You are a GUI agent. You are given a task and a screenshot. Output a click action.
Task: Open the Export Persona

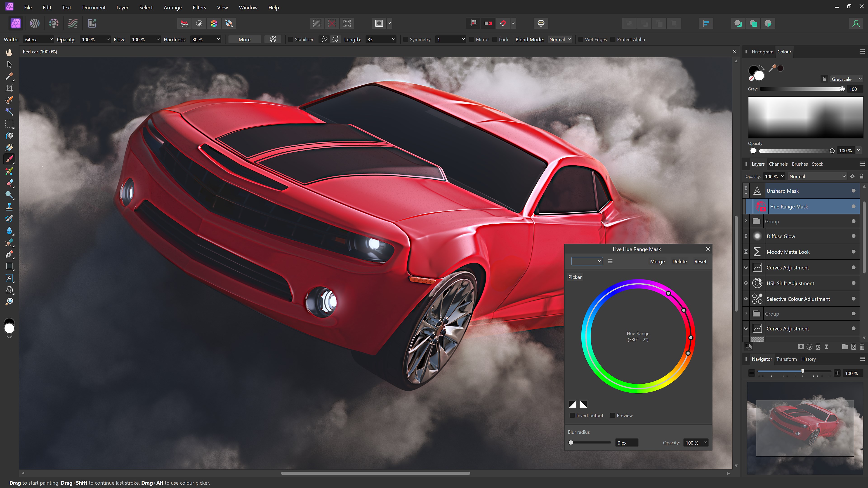pyautogui.click(x=92, y=23)
